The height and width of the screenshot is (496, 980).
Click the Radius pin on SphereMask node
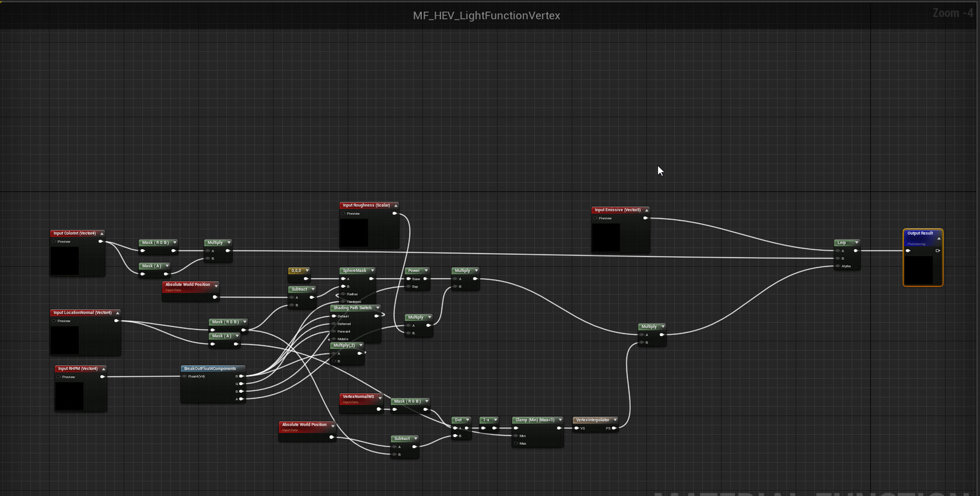pos(344,294)
